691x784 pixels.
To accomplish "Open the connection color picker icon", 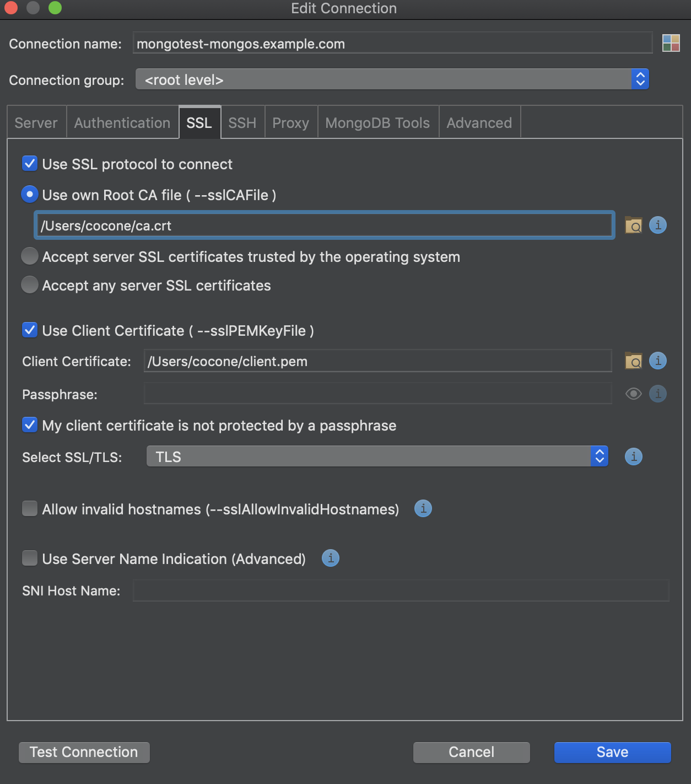I will pyautogui.click(x=671, y=43).
